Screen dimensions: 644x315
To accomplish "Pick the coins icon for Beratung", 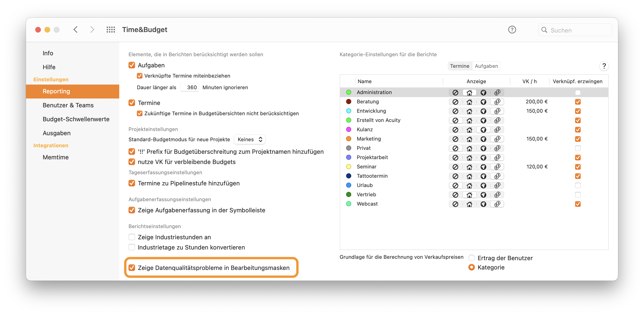I will click(x=497, y=102).
